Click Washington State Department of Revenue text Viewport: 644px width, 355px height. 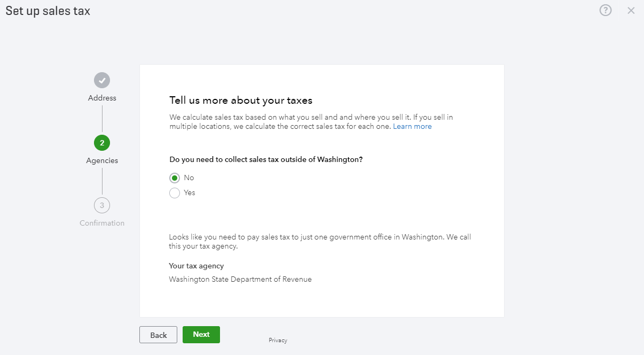click(240, 279)
